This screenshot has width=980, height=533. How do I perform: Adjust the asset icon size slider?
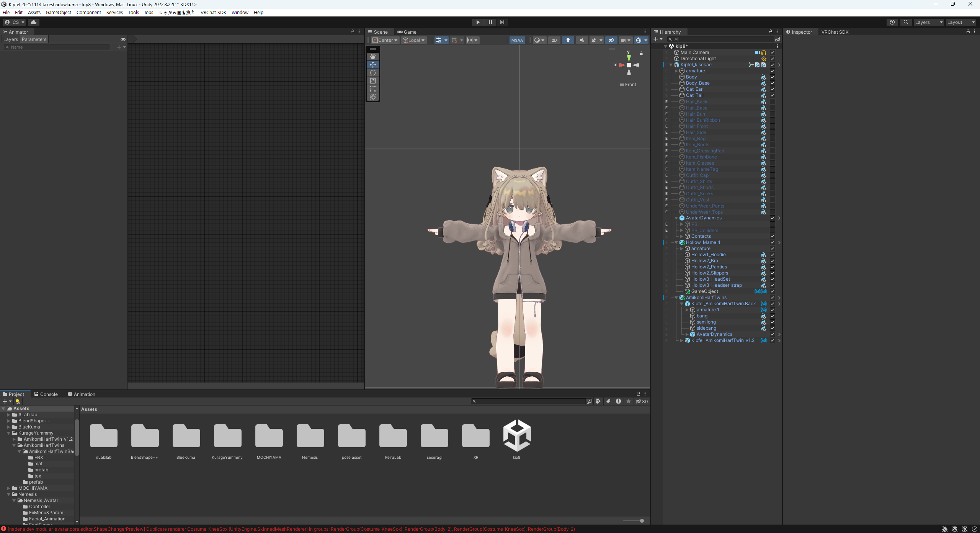point(642,521)
